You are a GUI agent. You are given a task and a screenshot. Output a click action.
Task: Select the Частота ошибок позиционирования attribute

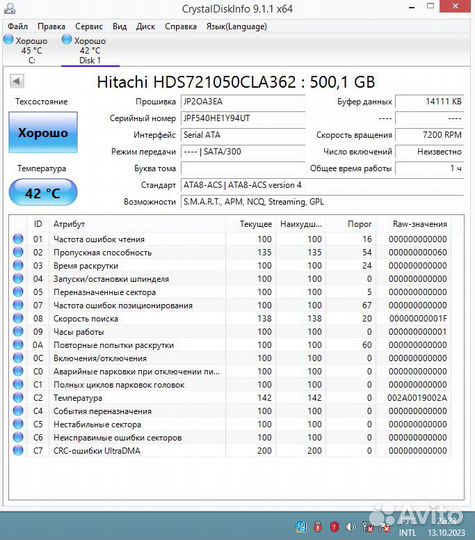coord(123,305)
